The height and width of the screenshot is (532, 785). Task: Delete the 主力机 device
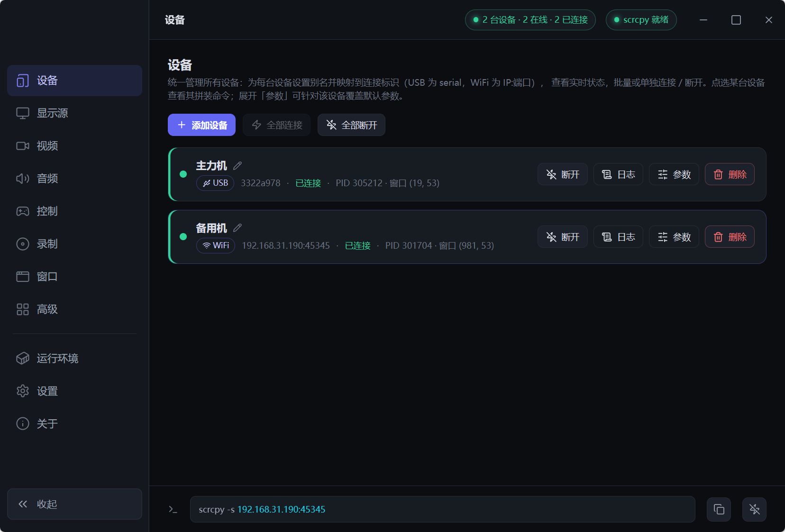click(730, 174)
